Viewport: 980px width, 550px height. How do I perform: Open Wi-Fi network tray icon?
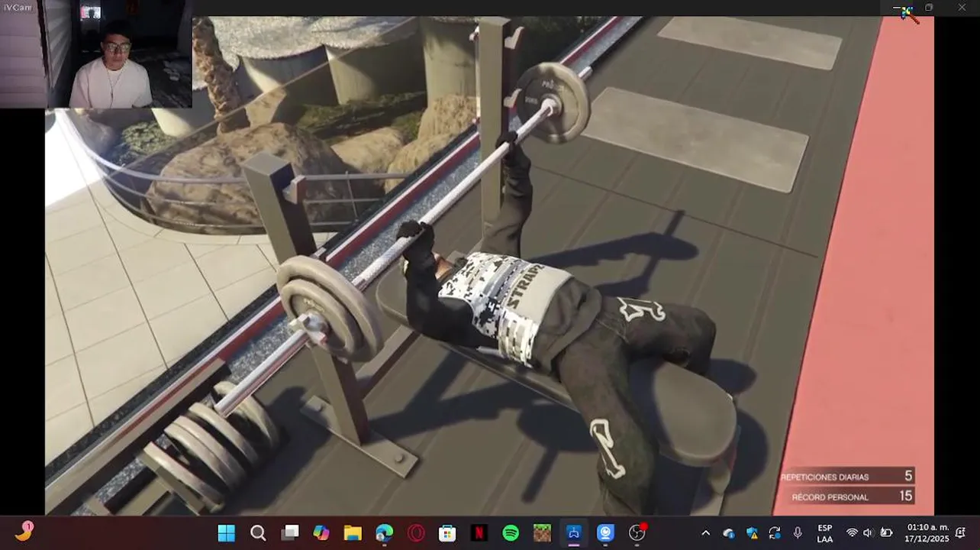click(852, 533)
